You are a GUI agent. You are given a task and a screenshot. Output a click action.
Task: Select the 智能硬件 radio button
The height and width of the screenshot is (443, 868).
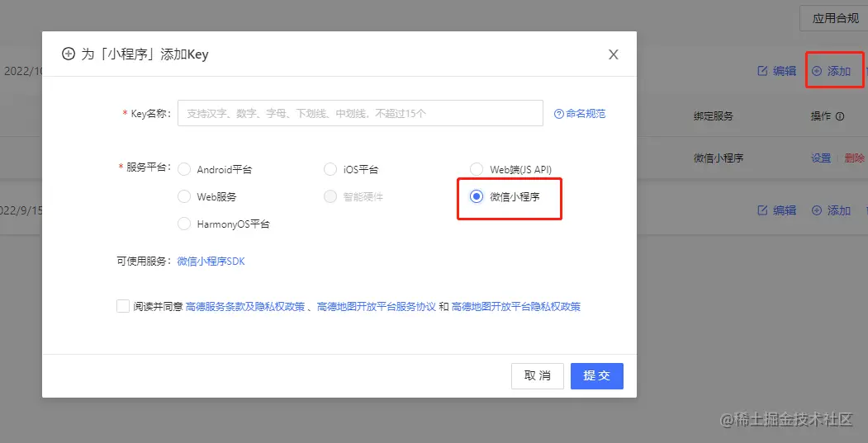tap(330, 196)
